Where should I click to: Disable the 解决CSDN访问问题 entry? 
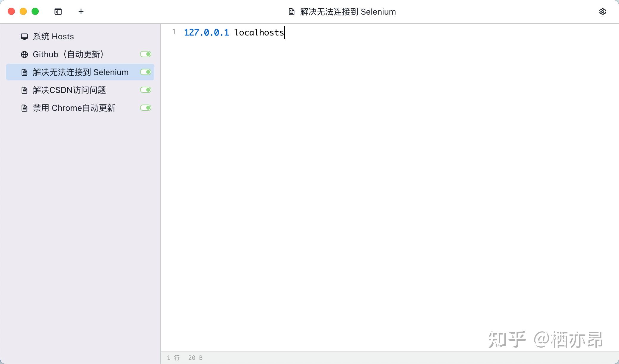point(146,90)
